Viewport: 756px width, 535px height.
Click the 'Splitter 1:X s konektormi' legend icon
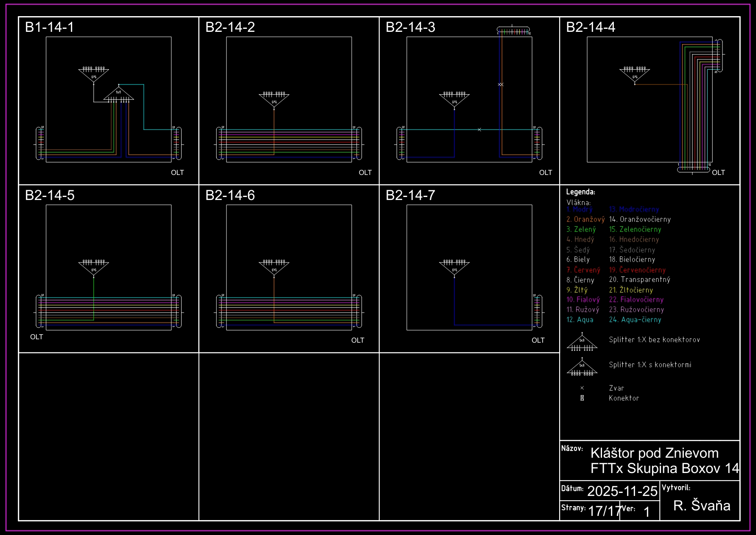582,368
